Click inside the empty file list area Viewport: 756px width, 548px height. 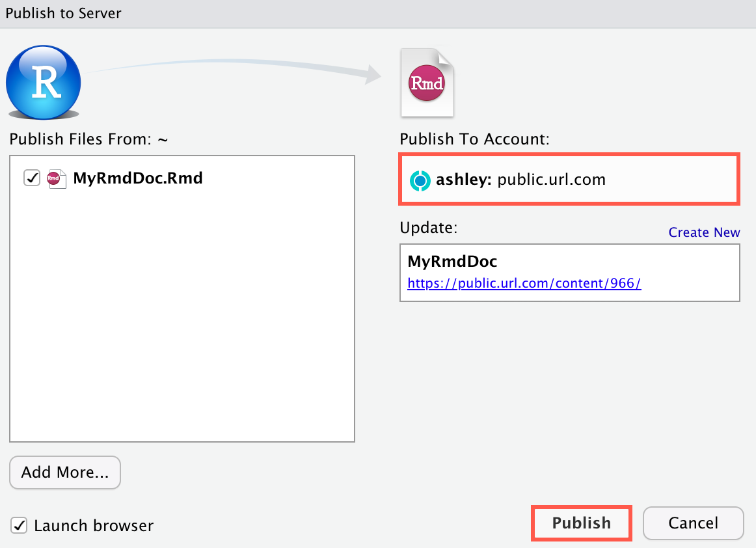coord(182,325)
